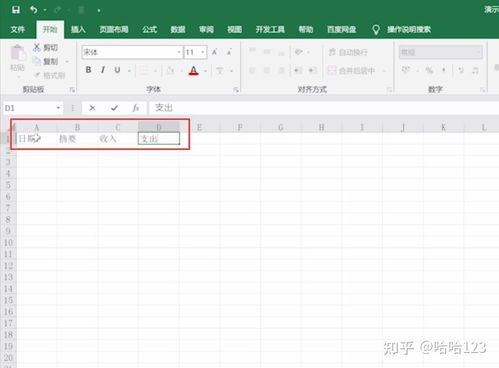The width and height of the screenshot is (499, 368).
Task: Open the font (字体) dialog launcher
Action: click(x=236, y=90)
